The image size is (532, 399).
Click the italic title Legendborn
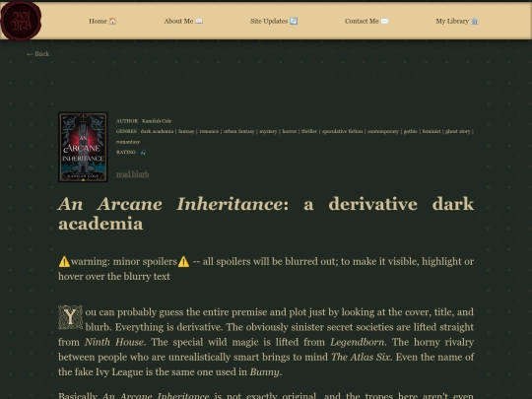tap(357, 342)
